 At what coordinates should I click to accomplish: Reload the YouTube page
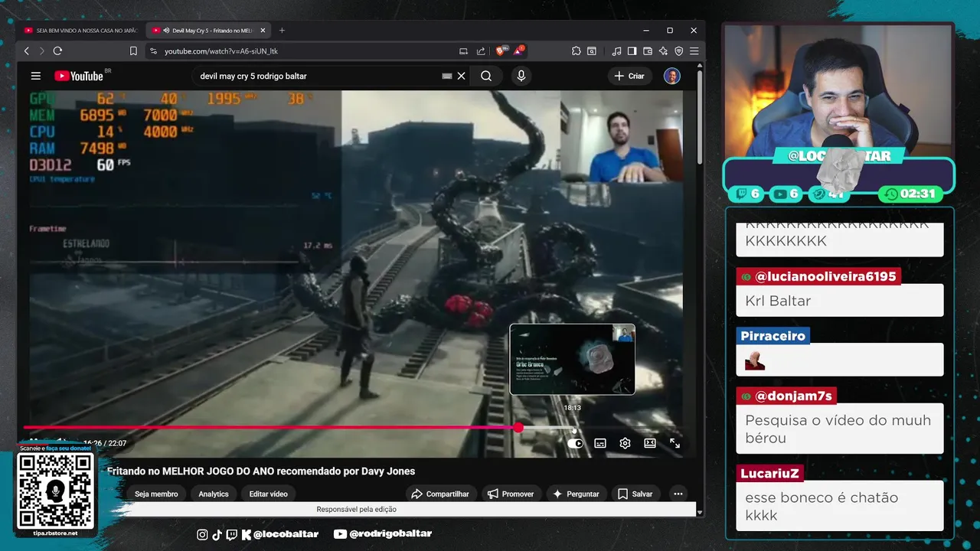tap(57, 51)
